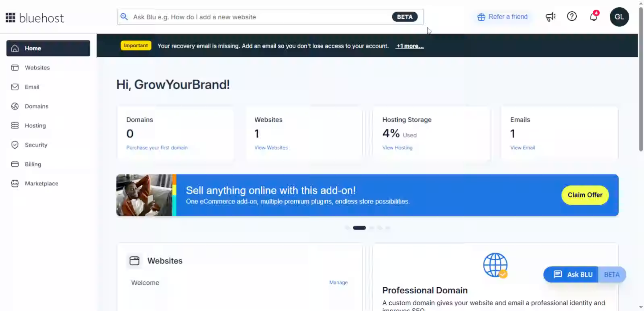
Task: Expand the '+1 more...' alerts link
Action: 410,46
